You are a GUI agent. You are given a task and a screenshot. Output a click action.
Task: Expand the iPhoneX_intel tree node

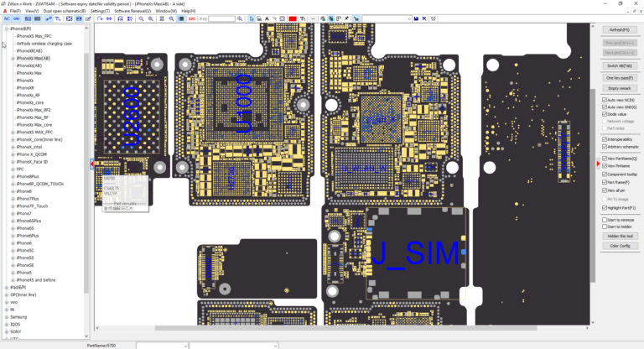pyautogui.click(x=13, y=147)
